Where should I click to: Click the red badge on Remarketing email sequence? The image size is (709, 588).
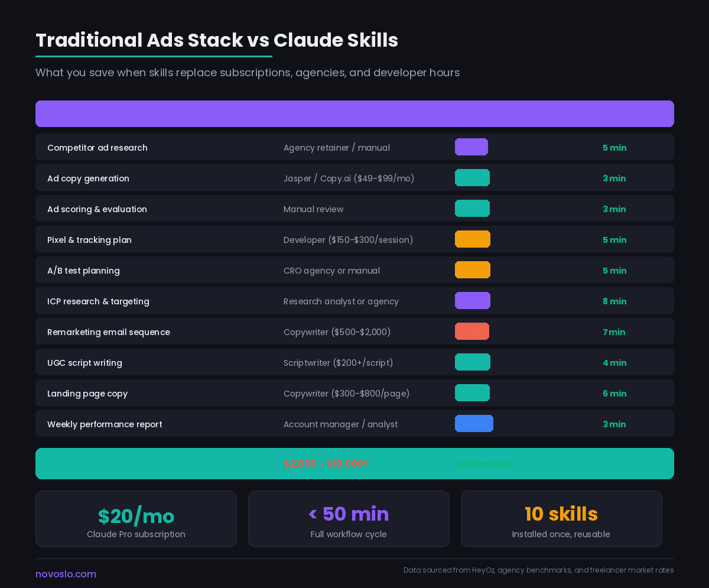(472, 331)
